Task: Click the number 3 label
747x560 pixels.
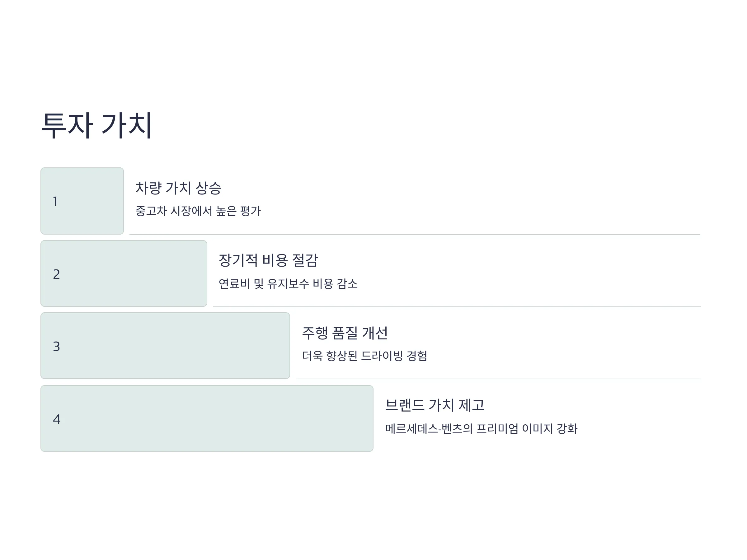Action: point(56,347)
